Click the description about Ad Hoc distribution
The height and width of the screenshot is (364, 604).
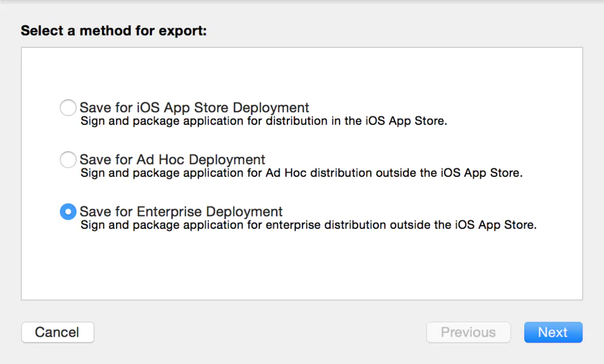[301, 173]
